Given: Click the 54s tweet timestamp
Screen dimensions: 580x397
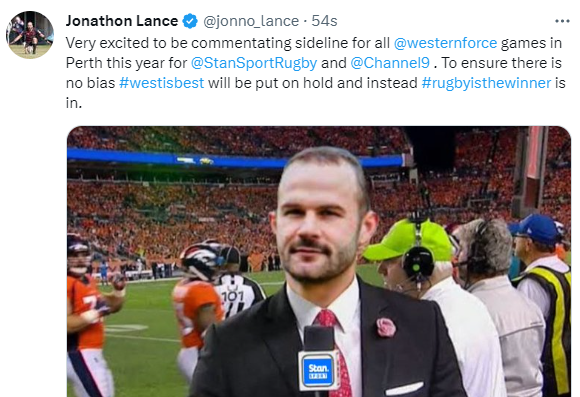Looking at the screenshot, I should (324, 21).
